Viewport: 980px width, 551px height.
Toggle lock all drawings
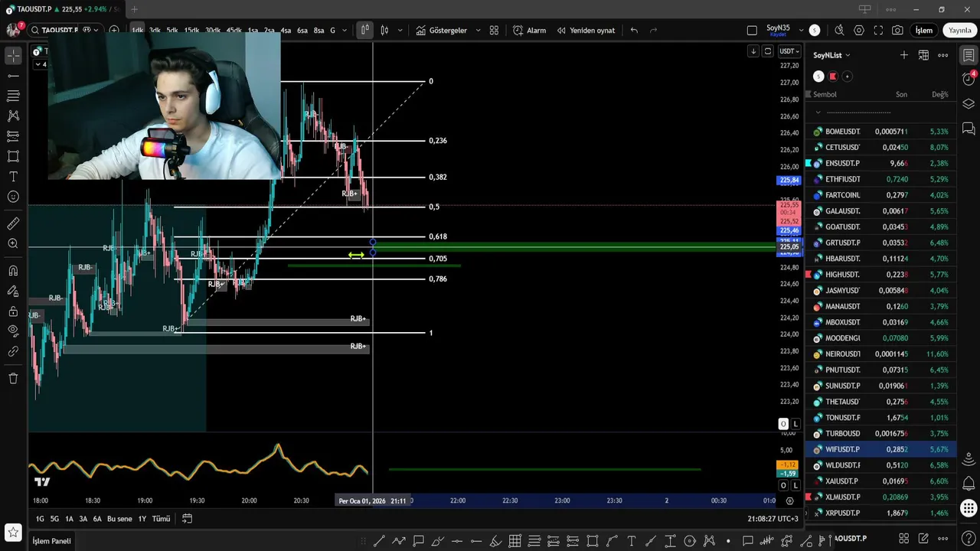click(13, 311)
